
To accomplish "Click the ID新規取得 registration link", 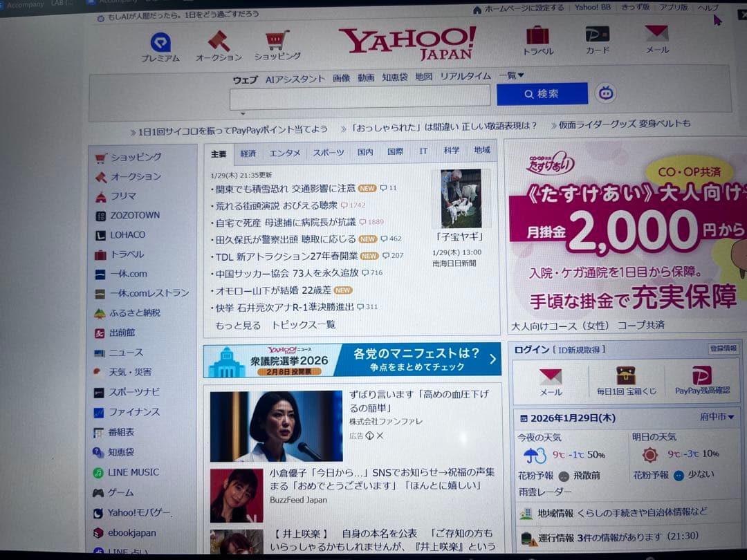I will click(x=580, y=350).
